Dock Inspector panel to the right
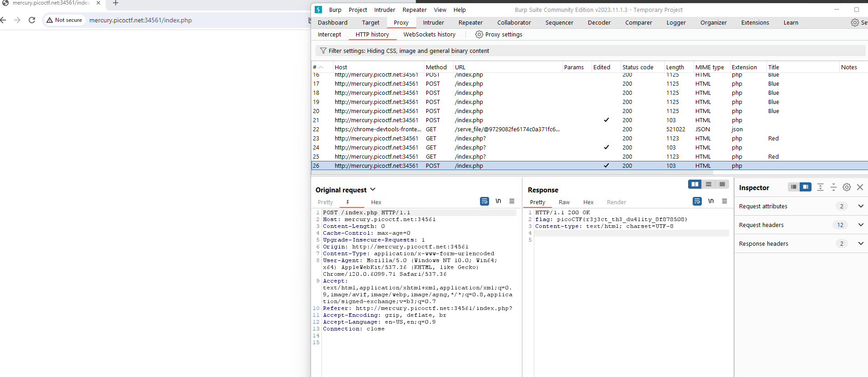This screenshot has width=868, height=377. (x=806, y=187)
